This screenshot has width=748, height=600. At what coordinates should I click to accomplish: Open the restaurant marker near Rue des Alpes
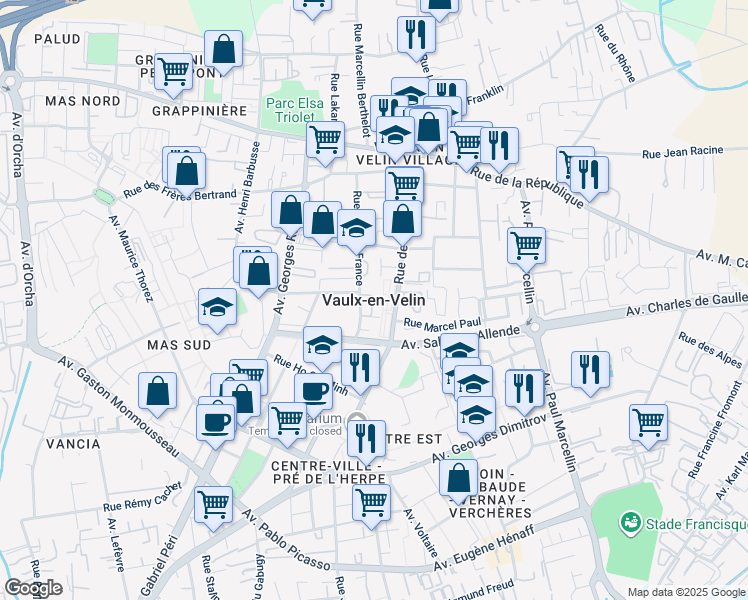[x=590, y=368]
